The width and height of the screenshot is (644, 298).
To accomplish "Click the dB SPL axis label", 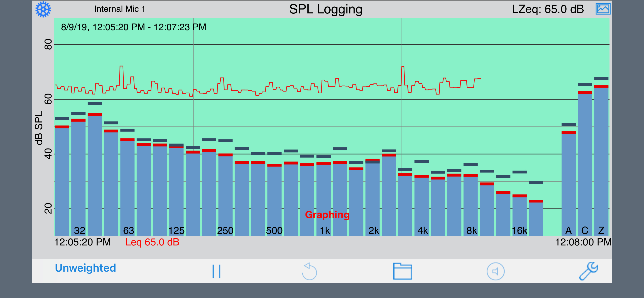I will 39,128.
